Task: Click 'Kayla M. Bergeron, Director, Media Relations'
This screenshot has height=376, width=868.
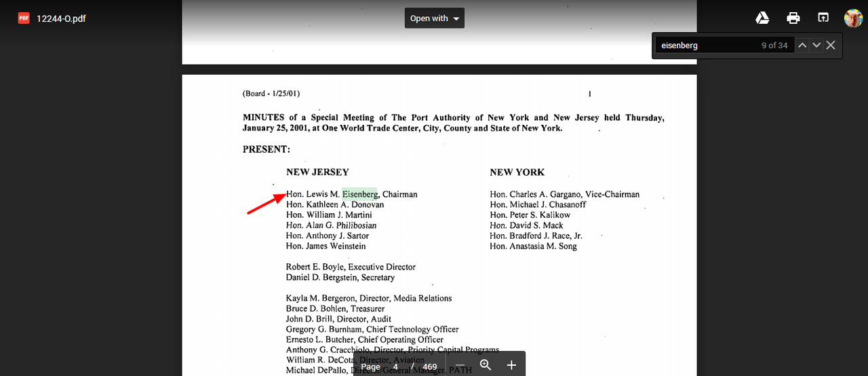Action: pyautogui.click(x=369, y=299)
